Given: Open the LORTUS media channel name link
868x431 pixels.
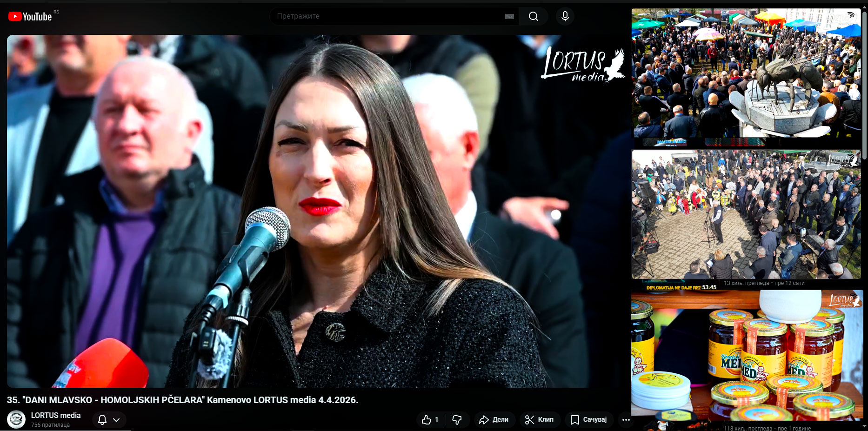Looking at the screenshot, I should pos(56,415).
